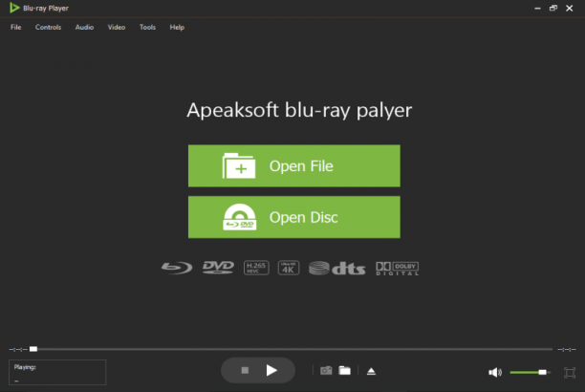Viewport: 585px width, 392px height.
Task: Adjust the green volume slider
Action: point(530,372)
